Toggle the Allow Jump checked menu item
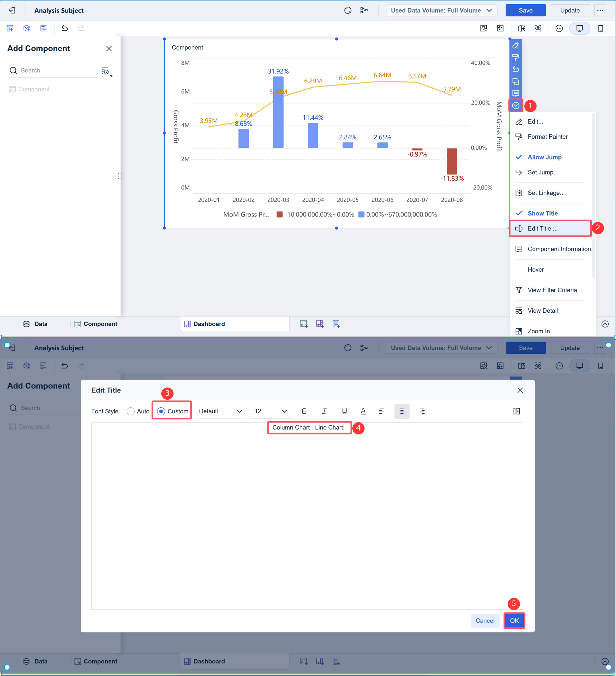The image size is (616, 676). [550, 157]
